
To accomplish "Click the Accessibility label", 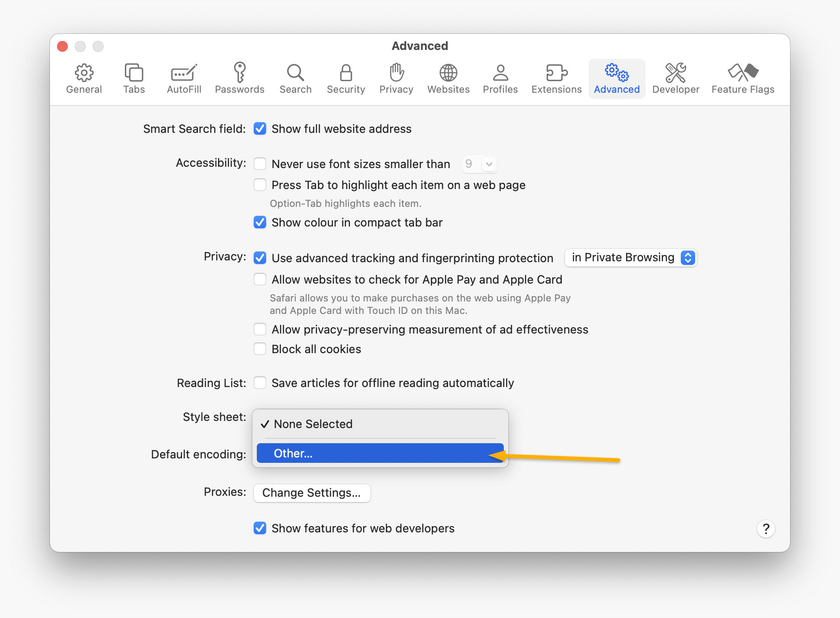I will tap(211, 163).
